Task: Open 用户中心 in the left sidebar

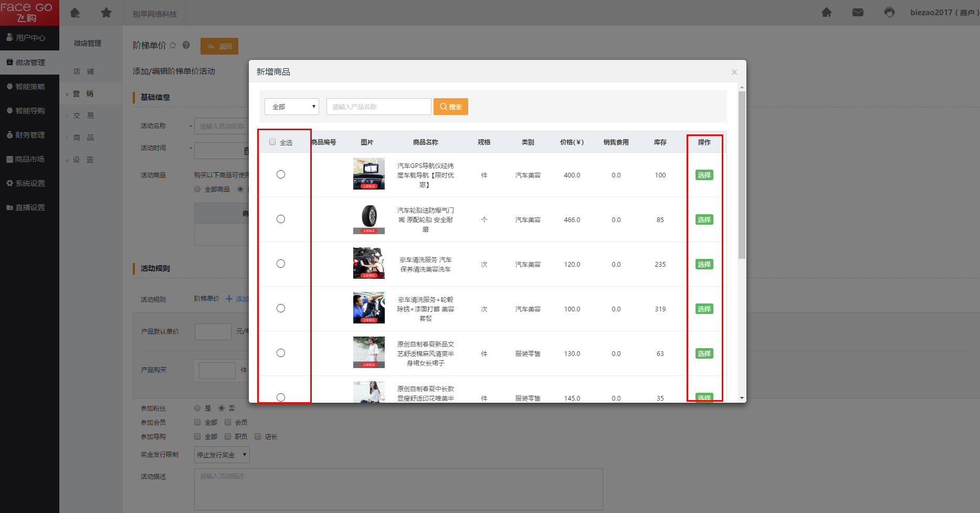Action: click(x=30, y=38)
